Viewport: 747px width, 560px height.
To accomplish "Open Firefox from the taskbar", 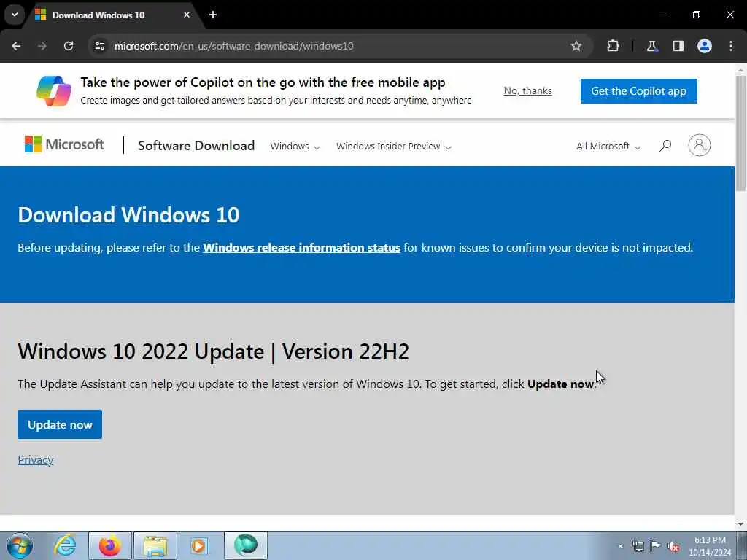I will pyautogui.click(x=110, y=545).
